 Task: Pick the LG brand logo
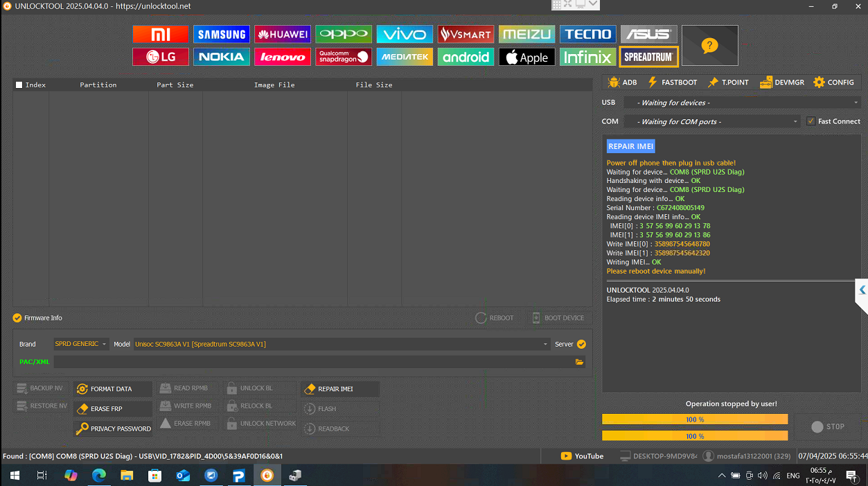(x=161, y=57)
